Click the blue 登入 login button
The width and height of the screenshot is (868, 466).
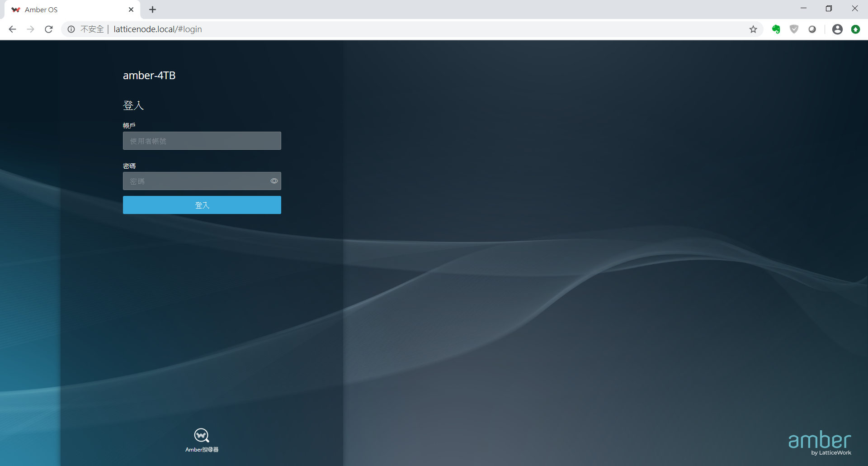click(x=202, y=205)
